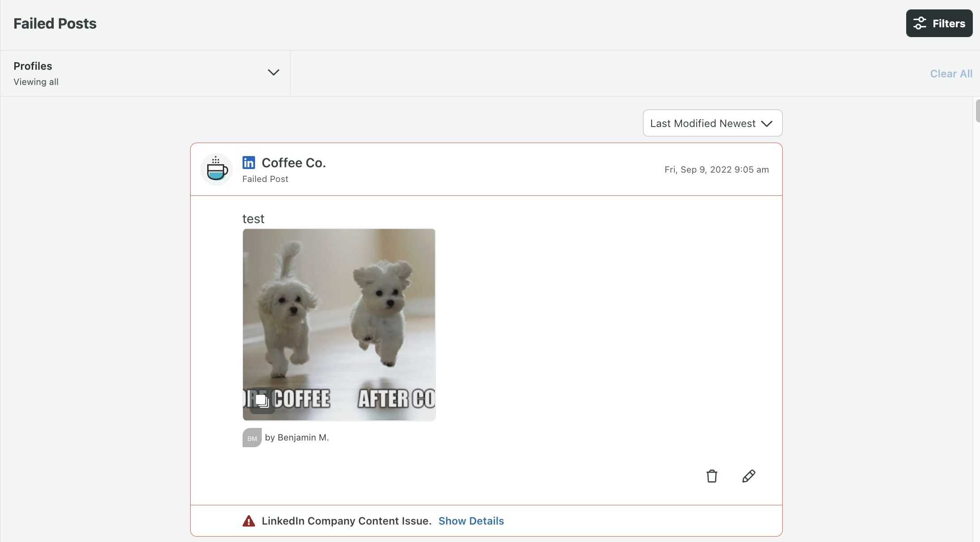Click the post date Fri, Sep 9, 2022

click(716, 169)
